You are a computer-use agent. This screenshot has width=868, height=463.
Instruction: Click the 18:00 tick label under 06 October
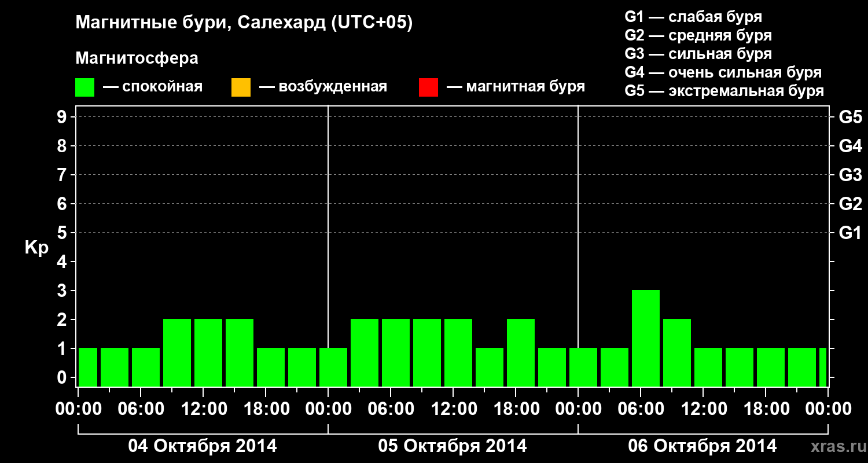pyautogui.click(x=766, y=409)
